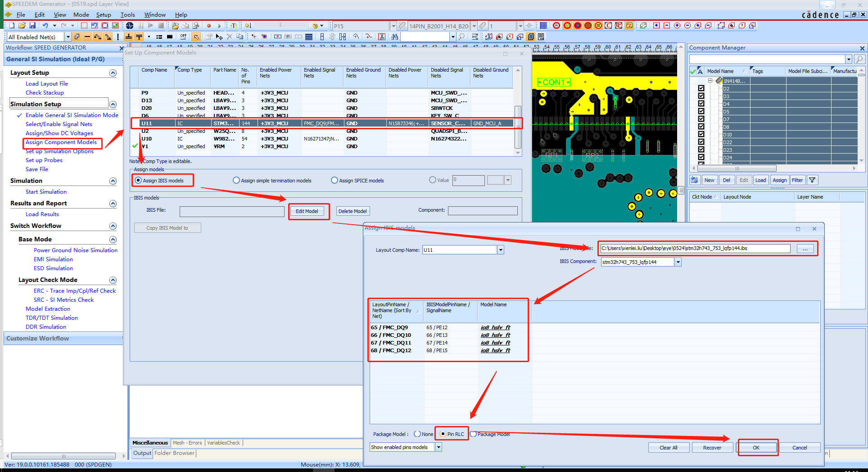
Task: Click OK in Assign IBIS models dialog
Action: [756, 448]
